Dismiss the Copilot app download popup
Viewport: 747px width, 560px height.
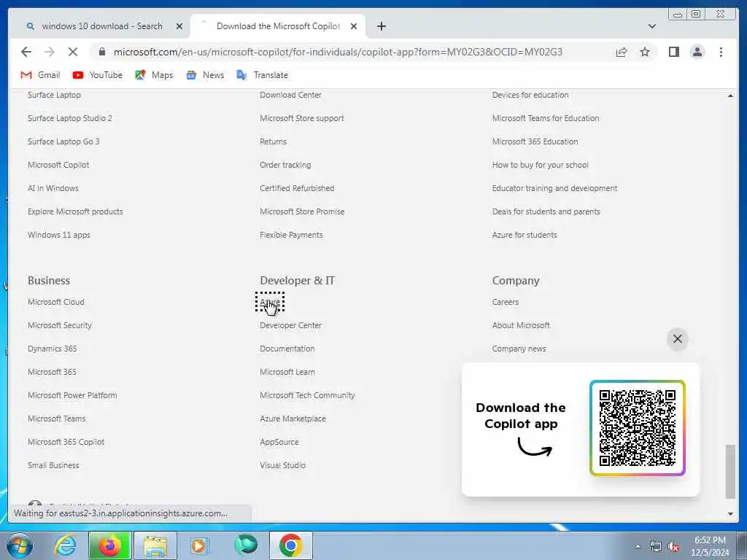(x=677, y=338)
